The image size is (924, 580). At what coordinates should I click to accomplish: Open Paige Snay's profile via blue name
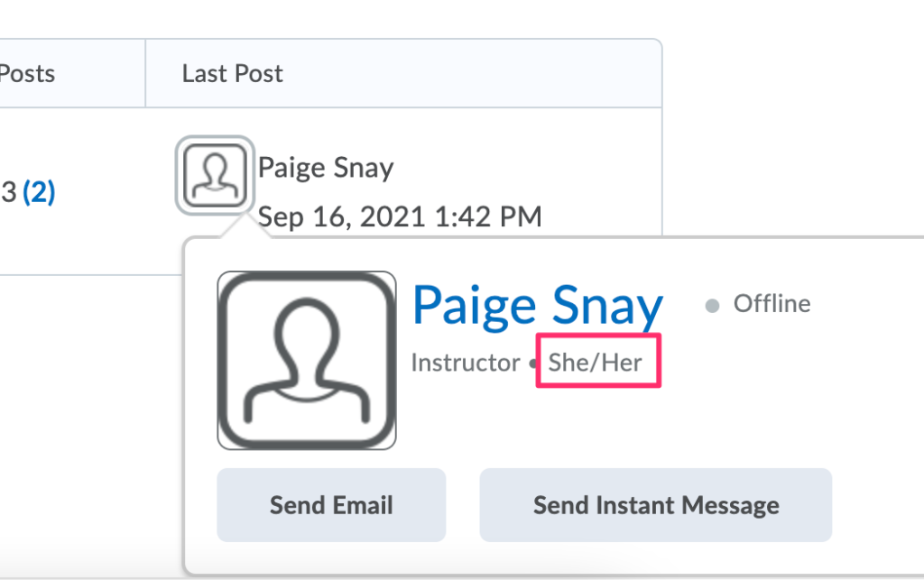click(538, 307)
